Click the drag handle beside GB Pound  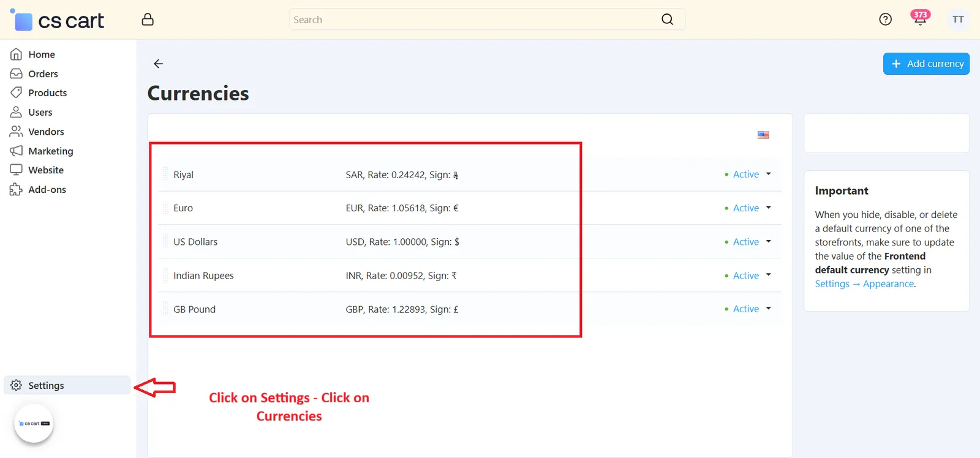click(x=165, y=309)
